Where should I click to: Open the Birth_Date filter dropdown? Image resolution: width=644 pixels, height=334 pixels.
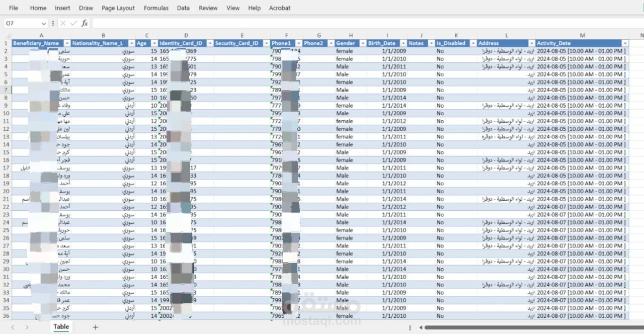coord(403,43)
